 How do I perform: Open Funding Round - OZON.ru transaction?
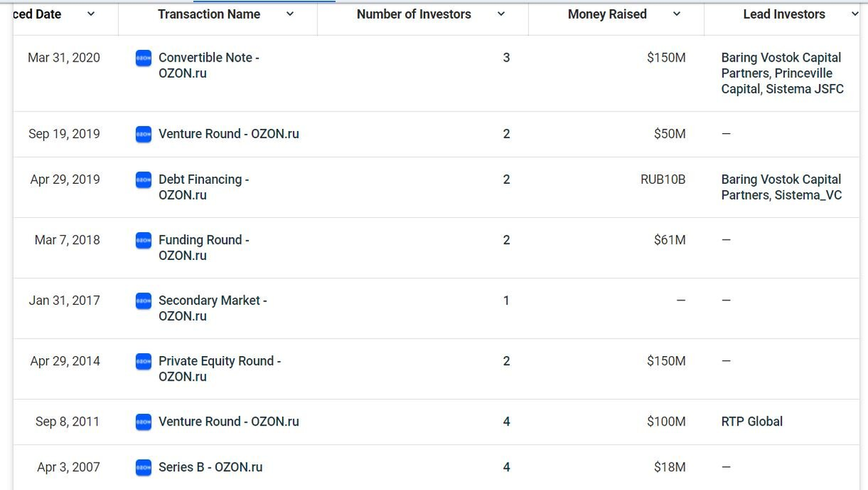point(204,248)
